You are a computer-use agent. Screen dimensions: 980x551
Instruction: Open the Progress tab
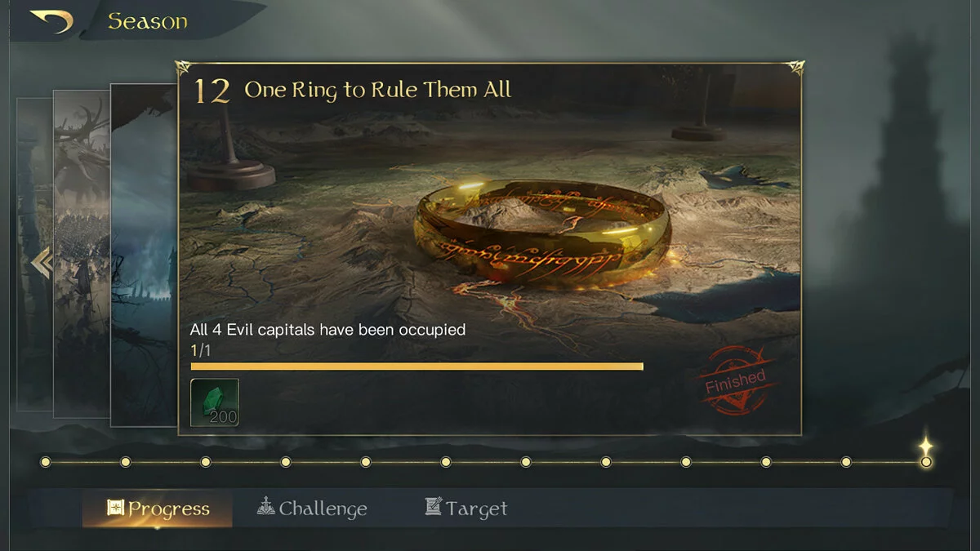[158, 509]
